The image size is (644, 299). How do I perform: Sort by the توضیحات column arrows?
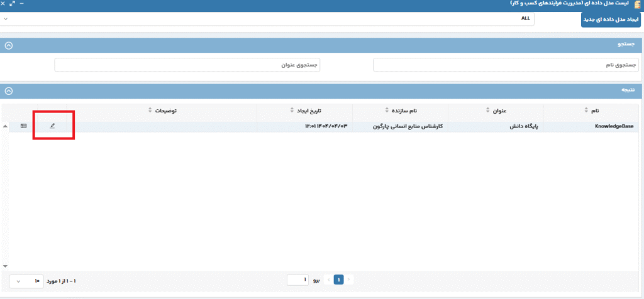point(150,111)
